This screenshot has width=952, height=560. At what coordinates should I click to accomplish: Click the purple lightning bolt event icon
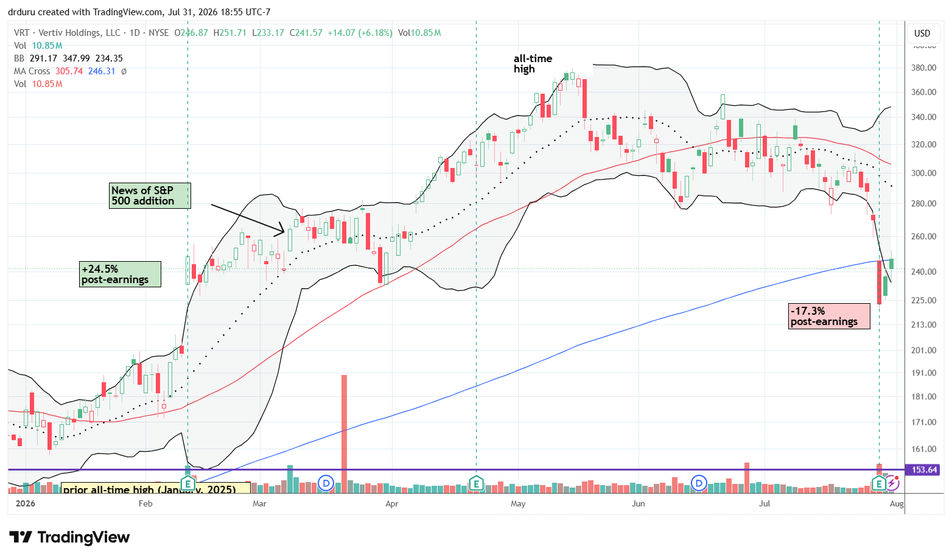[x=892, y=484]
